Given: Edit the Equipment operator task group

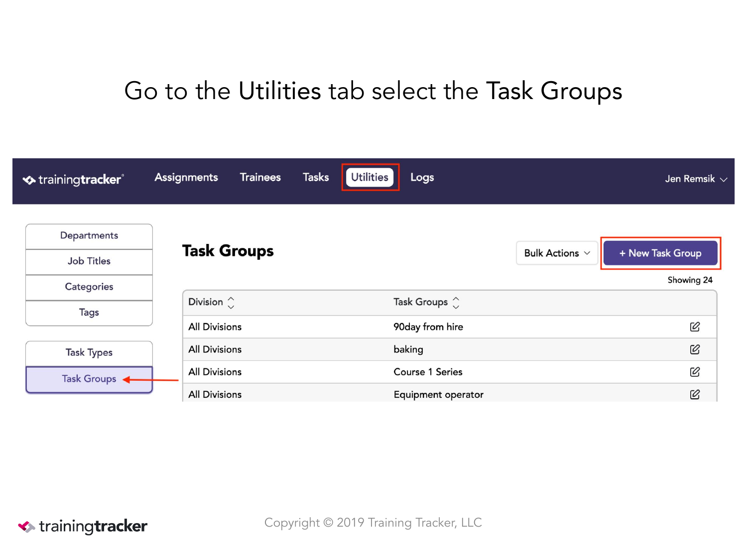Looking at the screenshot, I should [695, 394].
